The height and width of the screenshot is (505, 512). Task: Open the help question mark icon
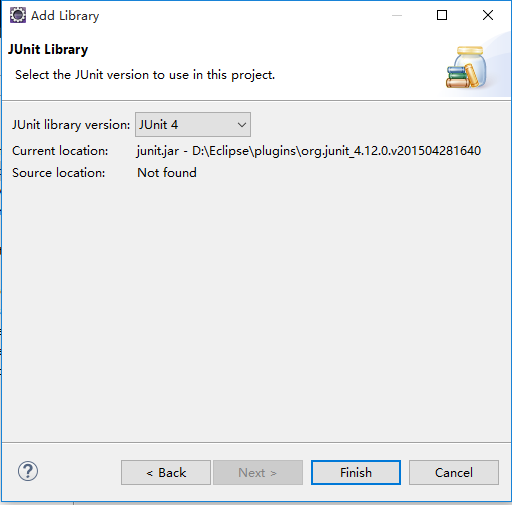pyautogui.click(x=28, y=471)
